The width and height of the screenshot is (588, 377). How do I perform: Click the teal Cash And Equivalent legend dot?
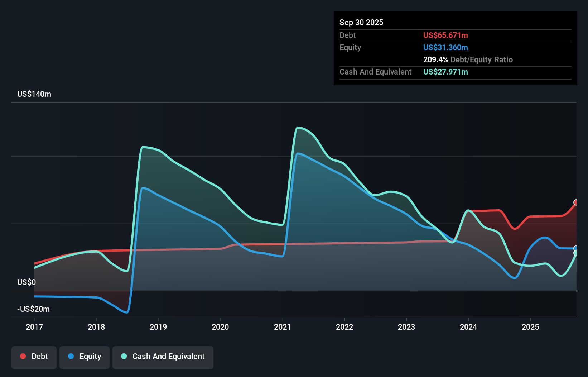(123, 356)
